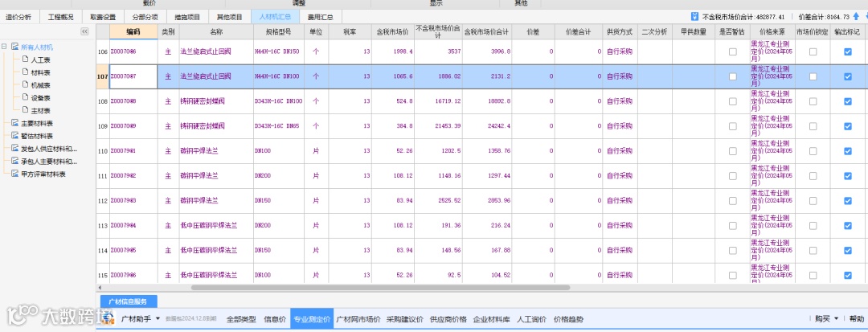Image resolution: width=868 pixels, height=332 pixels.
Task: Select the 人工表 tree item
Action: [41, 59]
